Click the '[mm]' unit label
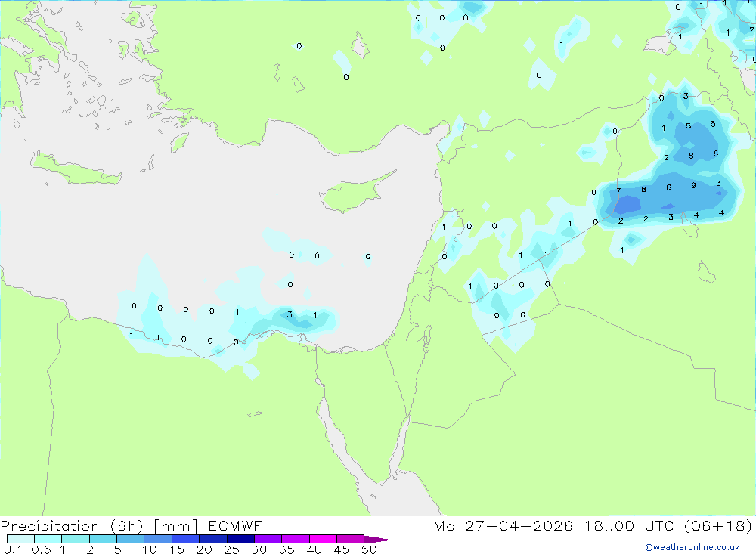Screen dimensions: 756x554 (175, 526)
